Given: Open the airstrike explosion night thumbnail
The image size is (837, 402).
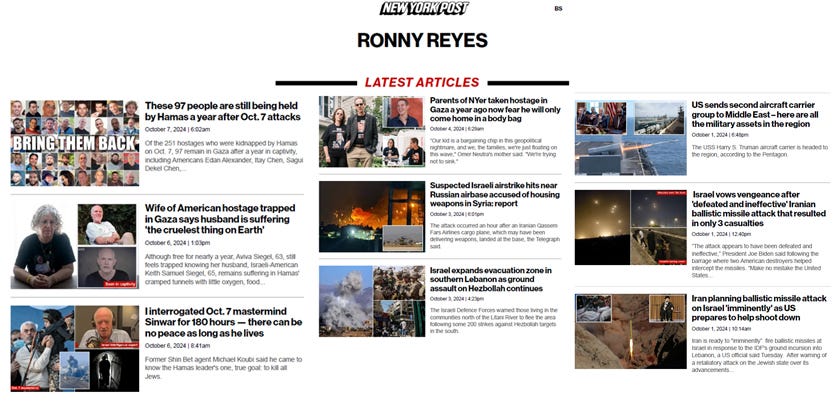Looking at the screenshot, I should [x=372, y=217].
